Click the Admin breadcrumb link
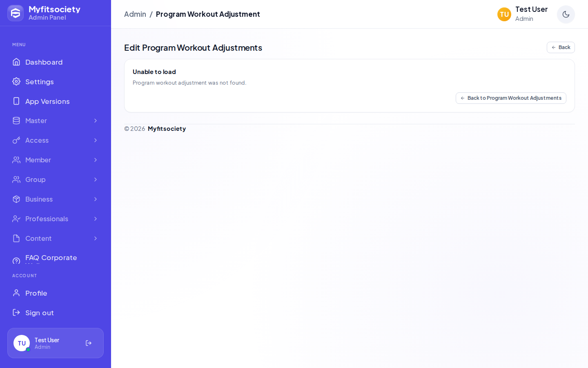 pos(135,14)
